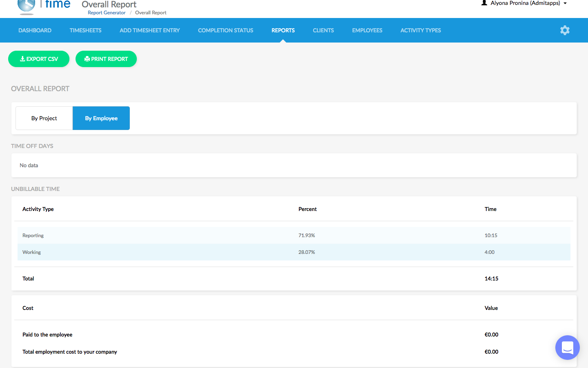
Task: Switch to By Project view
Action: click(x=44, y=118)
